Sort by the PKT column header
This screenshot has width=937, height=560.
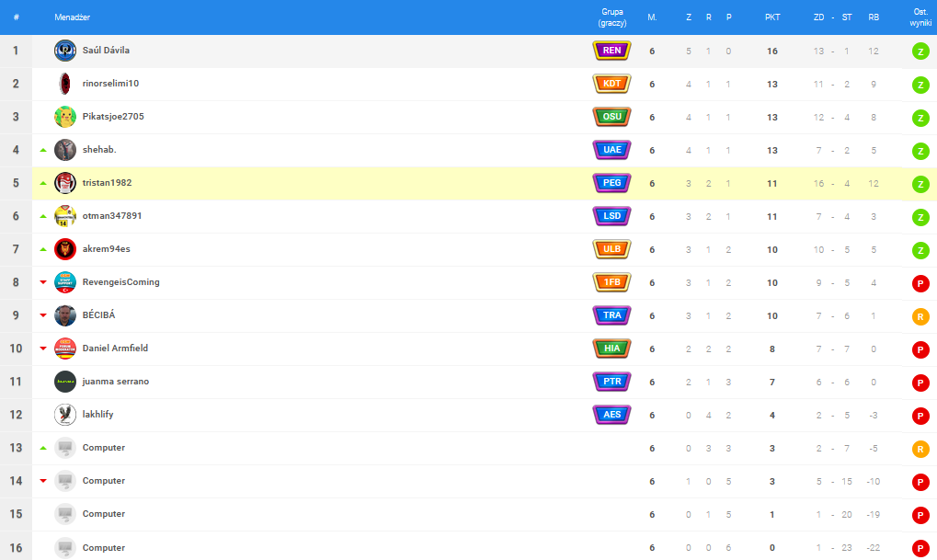[771, 17]
